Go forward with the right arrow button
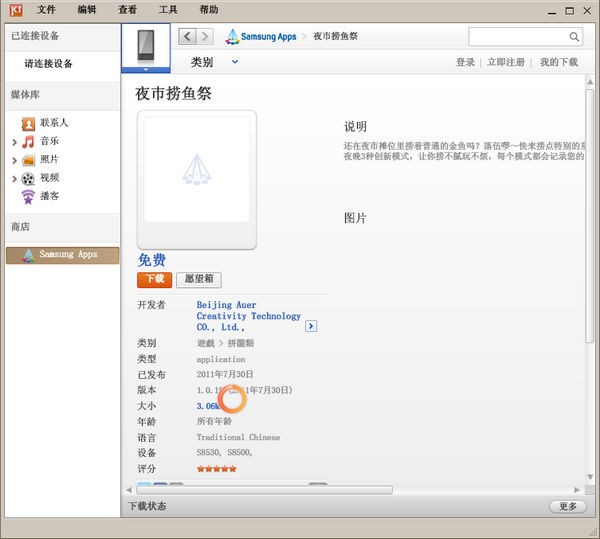Image resolution: width=600 pixels, height=539 pixels. coord(205,36)
